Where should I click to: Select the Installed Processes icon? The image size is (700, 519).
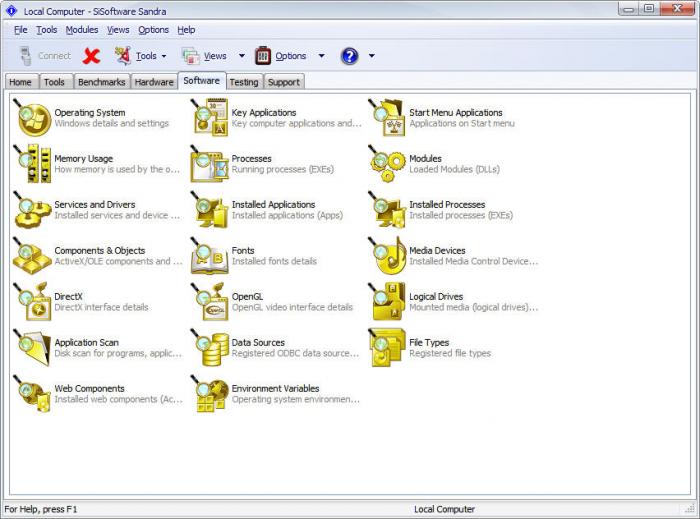[387, 210]
